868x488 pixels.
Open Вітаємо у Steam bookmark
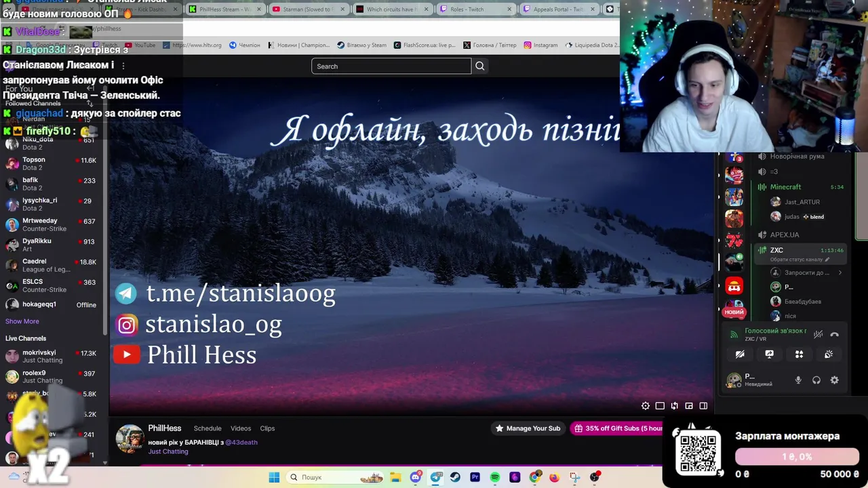[362, 45]
